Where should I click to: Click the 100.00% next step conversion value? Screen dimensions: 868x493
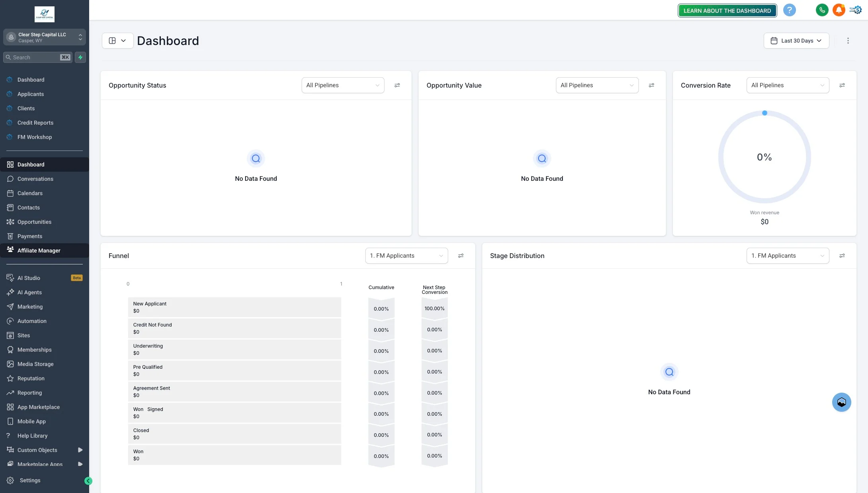(x=434, y=308)
